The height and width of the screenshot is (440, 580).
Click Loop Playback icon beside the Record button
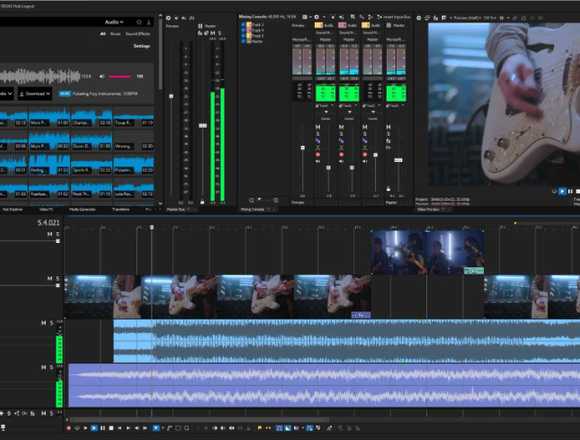[x=77, y=428]
